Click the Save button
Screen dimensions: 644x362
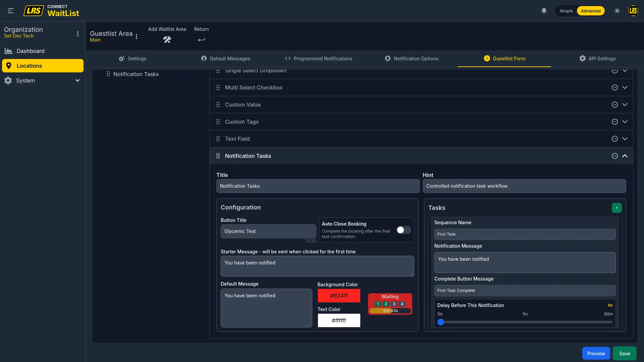tap(625, 353)
